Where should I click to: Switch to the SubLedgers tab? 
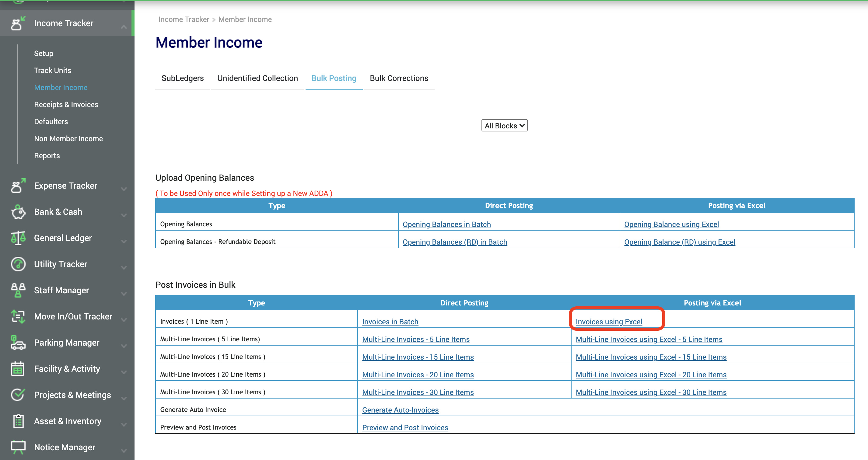[183, 78]
